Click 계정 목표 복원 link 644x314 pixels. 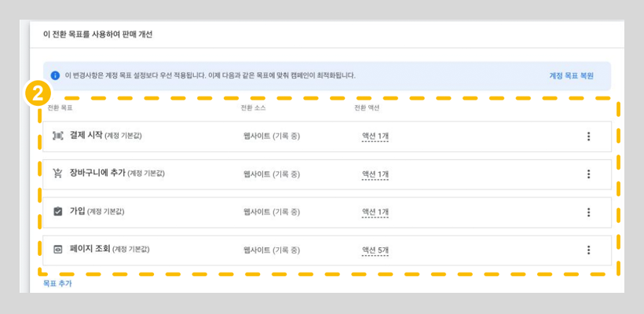tap(571, 75)
